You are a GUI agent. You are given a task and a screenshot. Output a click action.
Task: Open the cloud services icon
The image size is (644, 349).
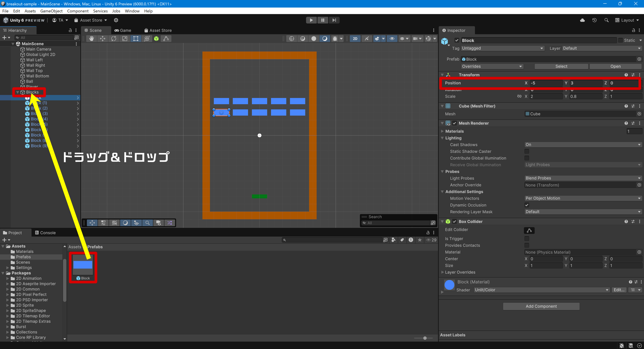coord(582,20)
